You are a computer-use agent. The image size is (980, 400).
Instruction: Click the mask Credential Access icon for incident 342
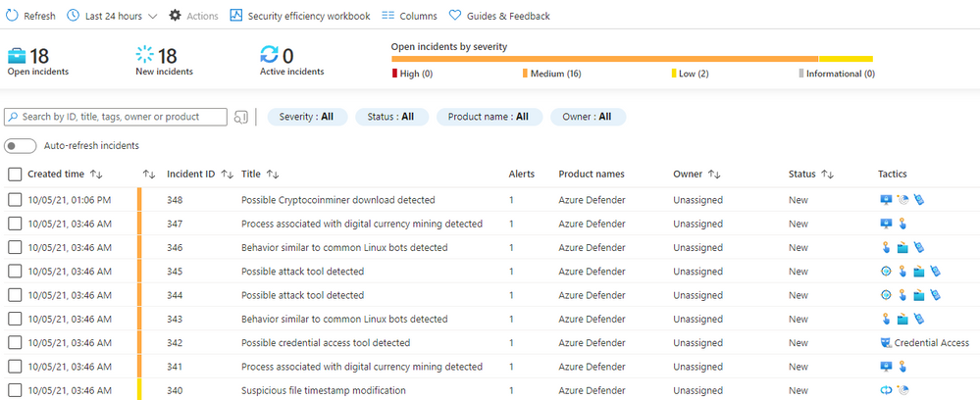point(885,342)
